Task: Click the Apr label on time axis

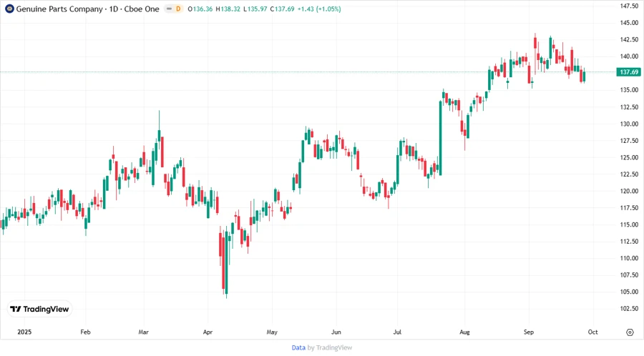Action: (x=208, y=332)
